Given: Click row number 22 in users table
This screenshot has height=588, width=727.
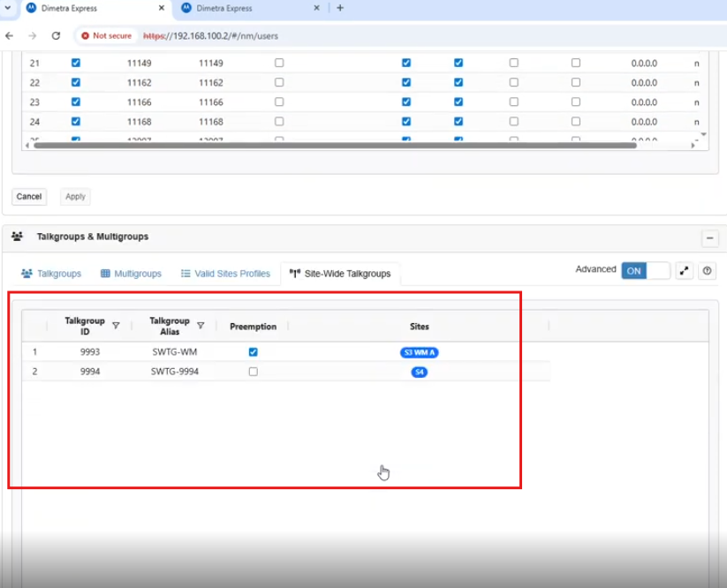Looking at the screenshot, I should click(x=34, y=82).
